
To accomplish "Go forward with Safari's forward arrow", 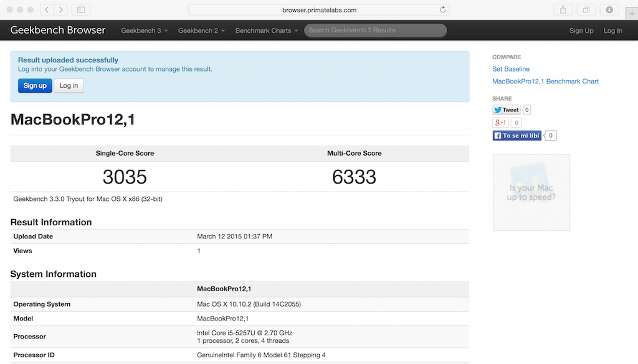I will [60, 10].
